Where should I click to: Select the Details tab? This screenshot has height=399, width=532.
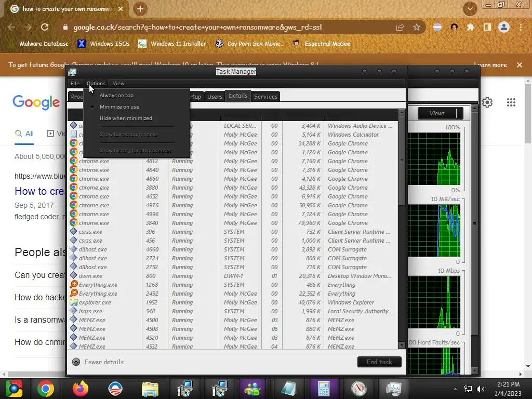(x=238, y=96)
